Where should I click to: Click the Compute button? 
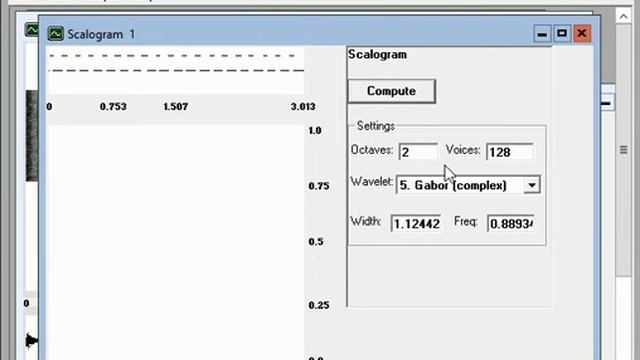[391, 91]
